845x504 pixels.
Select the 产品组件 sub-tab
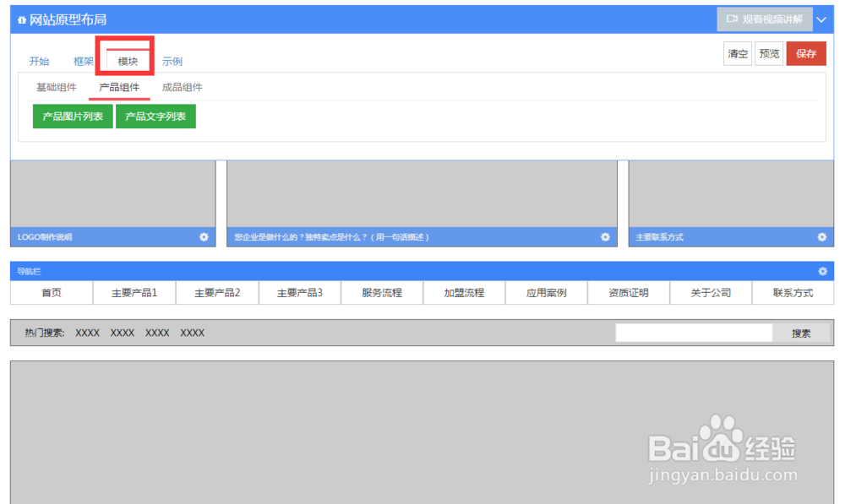click(x=119, y=87)
